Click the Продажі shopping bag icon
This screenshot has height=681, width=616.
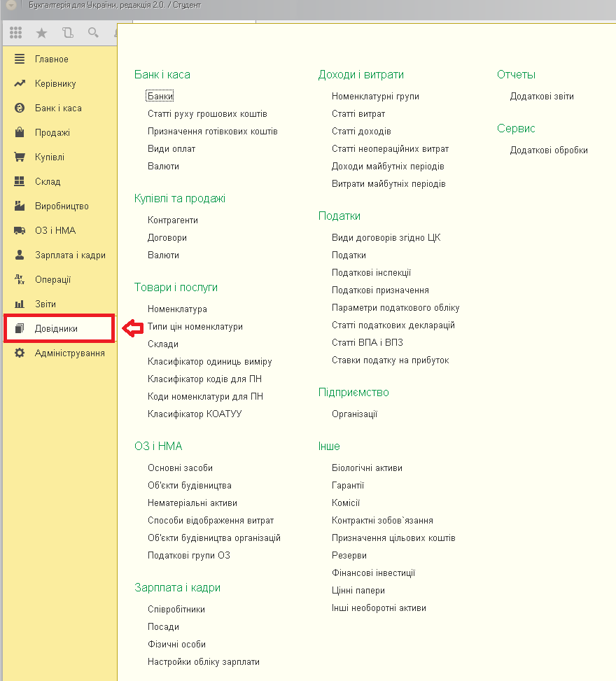pyautogui.click(x=20, y=132)
